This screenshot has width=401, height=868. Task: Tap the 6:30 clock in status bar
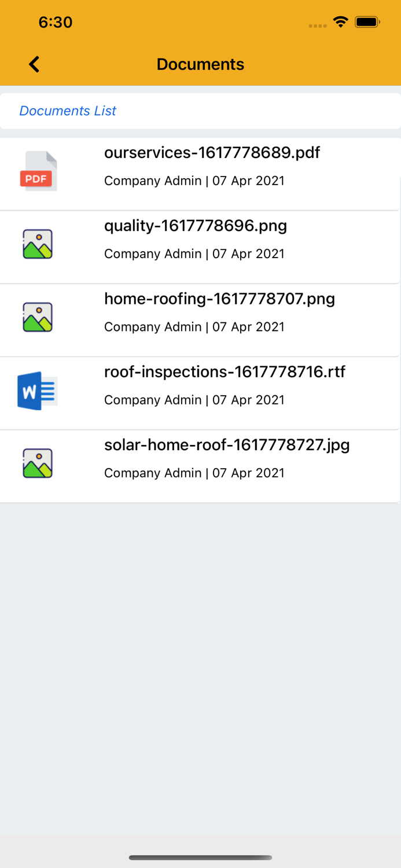coord(56,23)
